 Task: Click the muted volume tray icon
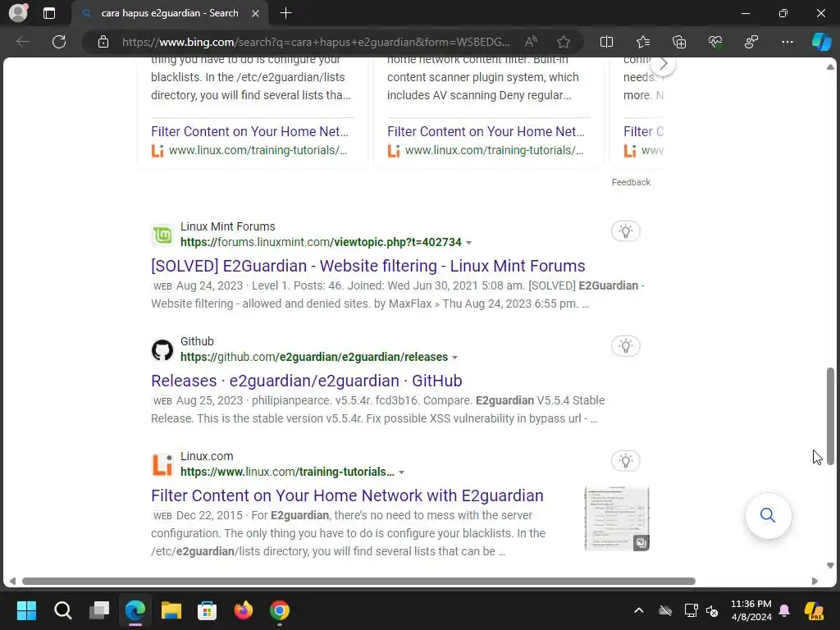pos(713,610)
